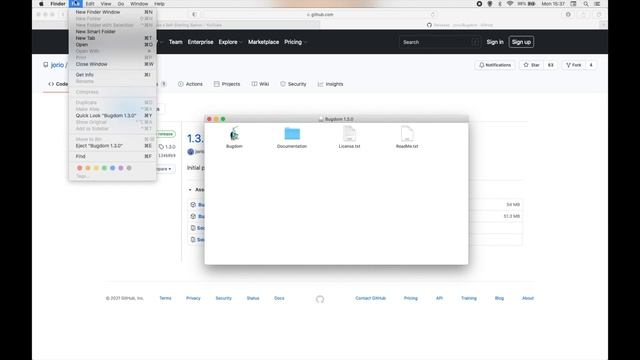640x360 pixels.
Task: Focus the GitHub search field
Action: [x=439, y=42]
